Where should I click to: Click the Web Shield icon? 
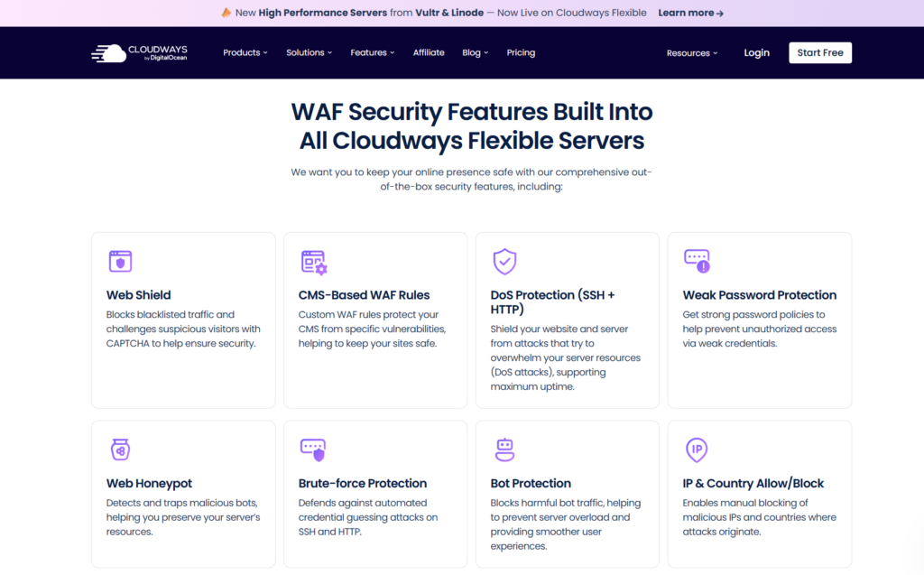(x=120, y=262)
